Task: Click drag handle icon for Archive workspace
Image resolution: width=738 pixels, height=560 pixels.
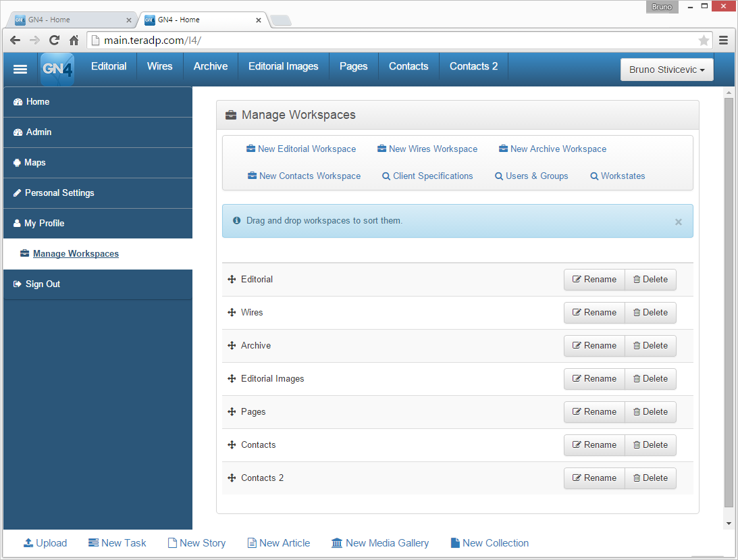Action: click(232, 345)
